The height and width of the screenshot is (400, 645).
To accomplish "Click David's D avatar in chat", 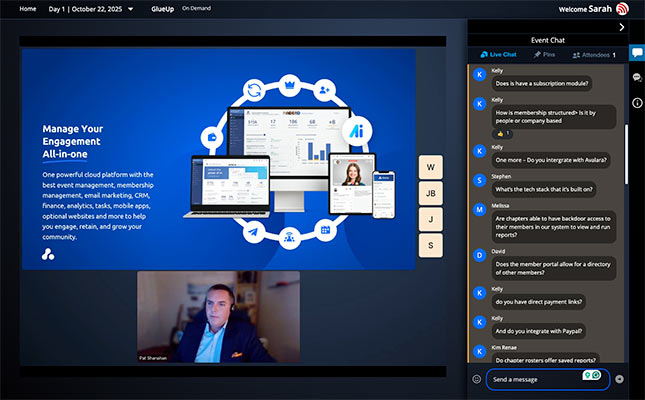I will click(x=480, y=255).
